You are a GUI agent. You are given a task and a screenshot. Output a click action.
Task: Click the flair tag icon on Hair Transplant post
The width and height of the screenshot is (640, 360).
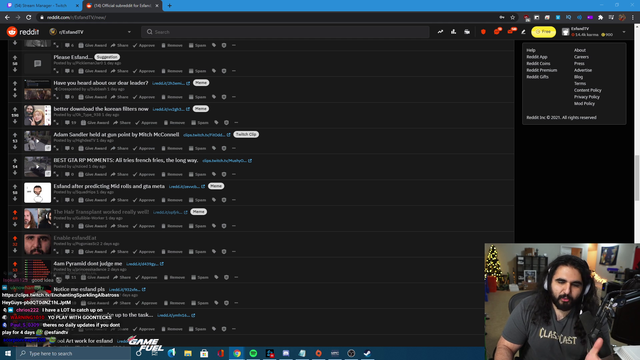tap(214, 226)
